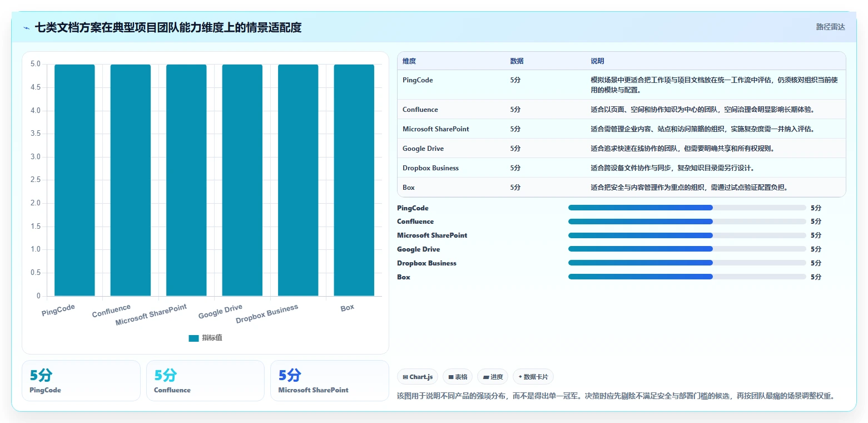This screenshot has width=868, height=423.
Task: Click the PingCode bar in chart
Action: tap(75, 180)
